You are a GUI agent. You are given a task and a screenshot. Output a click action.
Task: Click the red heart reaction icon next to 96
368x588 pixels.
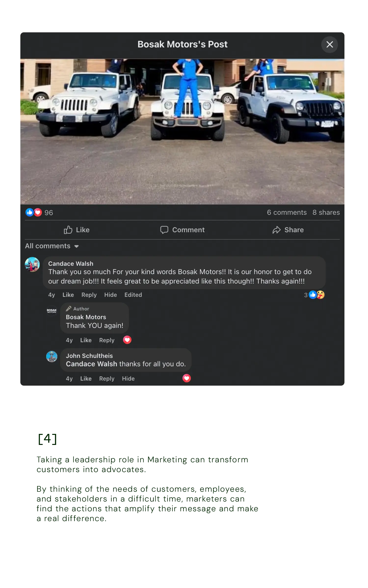click(x=38, y=212)
